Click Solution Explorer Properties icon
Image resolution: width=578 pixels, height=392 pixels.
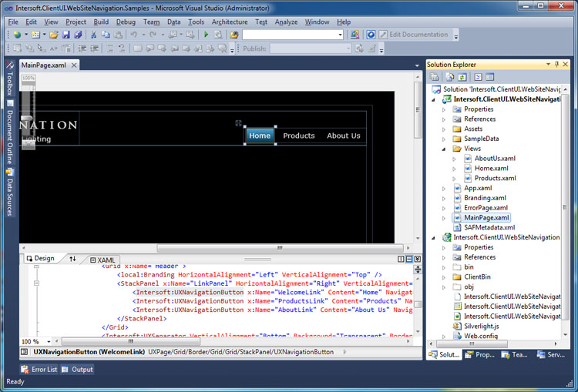[x=435, y=77]
